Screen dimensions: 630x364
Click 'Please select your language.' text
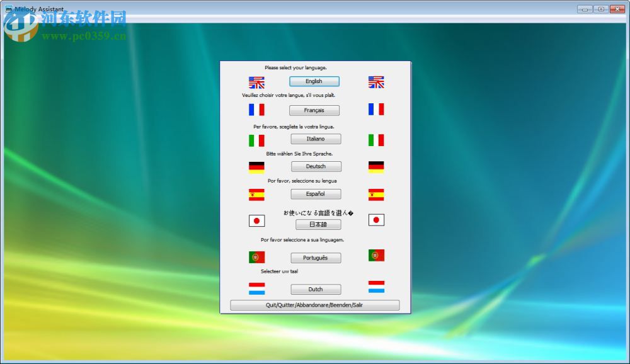[x=295, y=68]
